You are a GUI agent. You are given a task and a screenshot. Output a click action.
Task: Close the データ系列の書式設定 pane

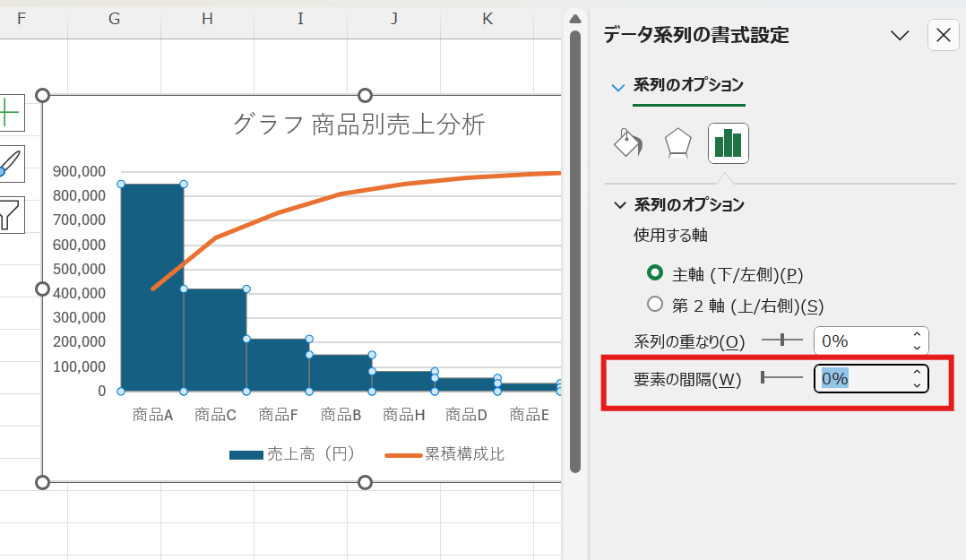click(x=943, y=35)
